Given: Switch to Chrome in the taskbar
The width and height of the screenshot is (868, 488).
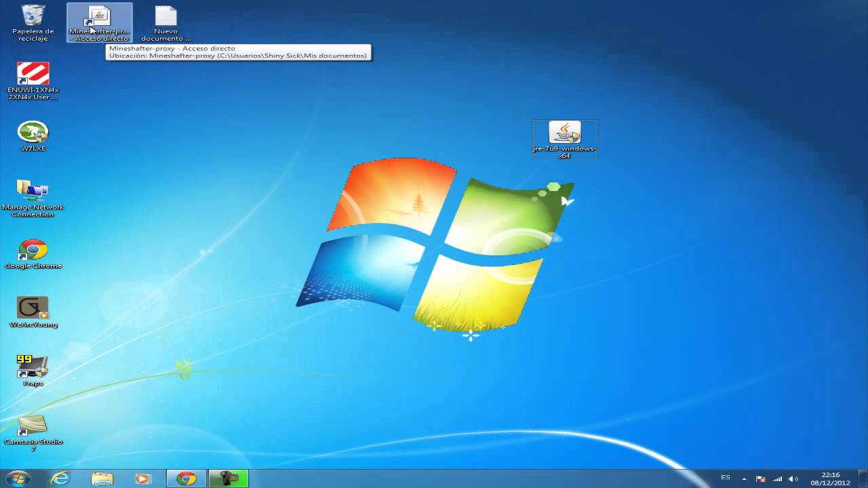Looking at the screenshot, I should pyautogui.click(x=186, y=479).
